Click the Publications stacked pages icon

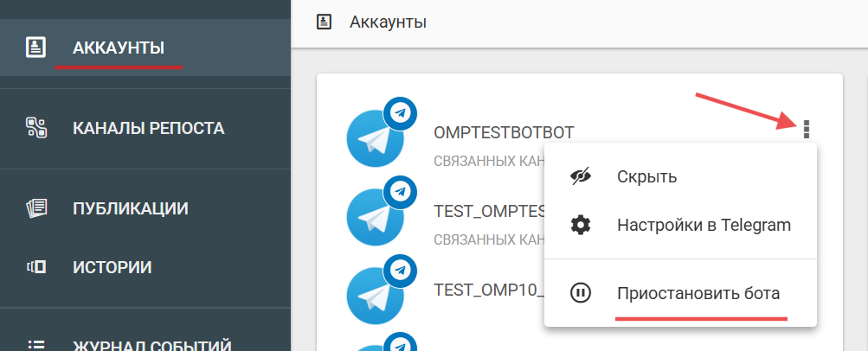click(35, 207)
